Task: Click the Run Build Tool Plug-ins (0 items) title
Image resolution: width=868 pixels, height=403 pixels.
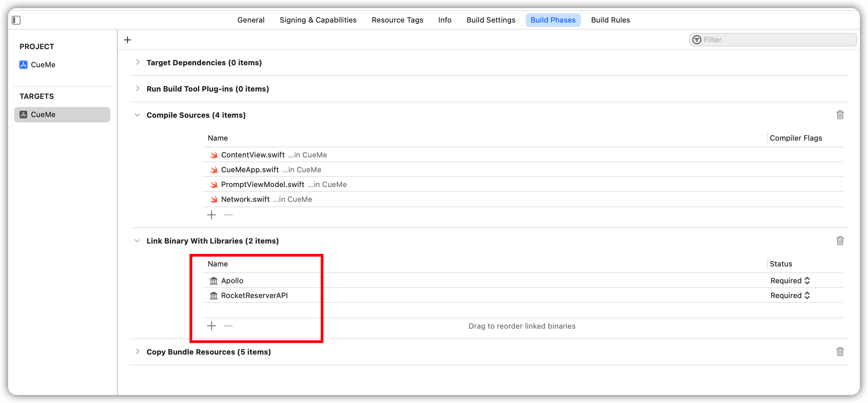Action: point(207,89)
